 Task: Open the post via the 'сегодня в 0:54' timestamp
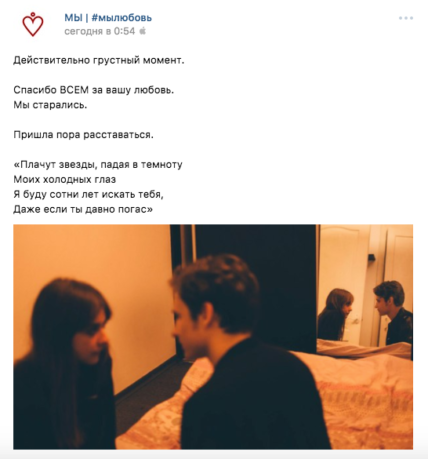click(x=99, y=31)
